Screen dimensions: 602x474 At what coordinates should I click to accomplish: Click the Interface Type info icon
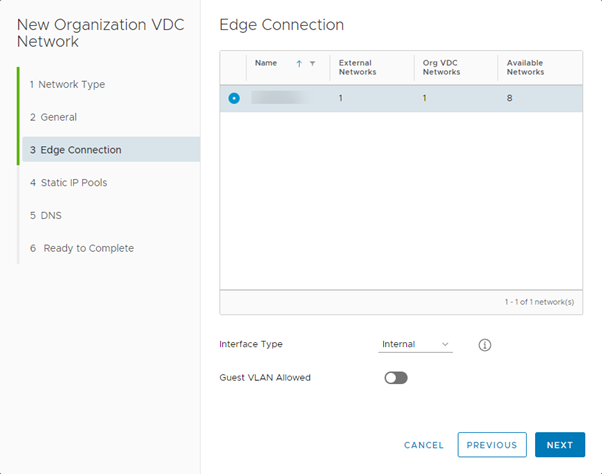click(x=485, y=345)
